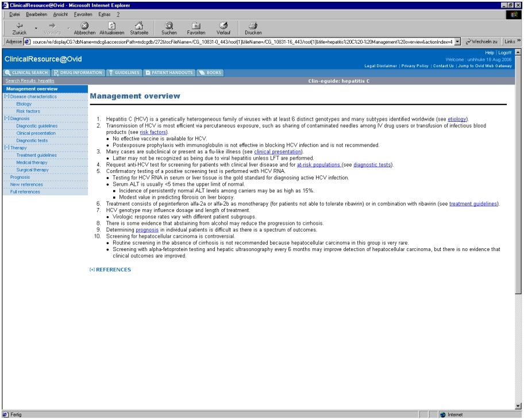
Task: Click the Help link
Action: [490, 53]
